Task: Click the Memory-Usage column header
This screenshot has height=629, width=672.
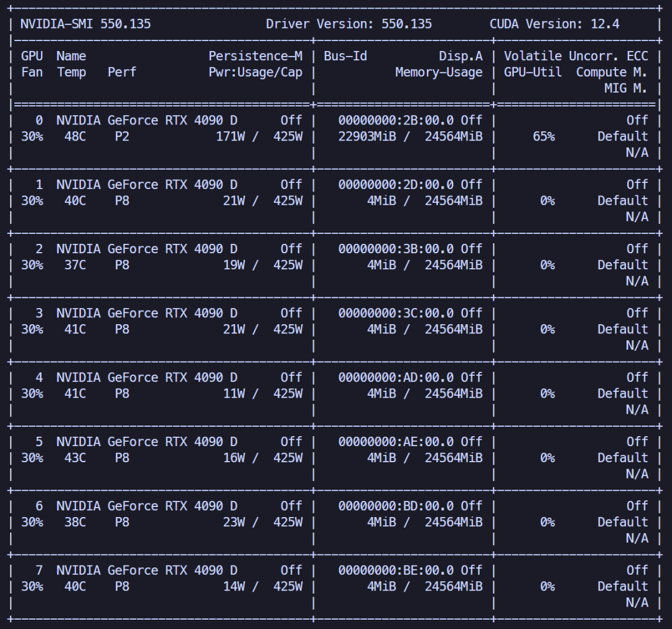Action: [x=439, y=72]
